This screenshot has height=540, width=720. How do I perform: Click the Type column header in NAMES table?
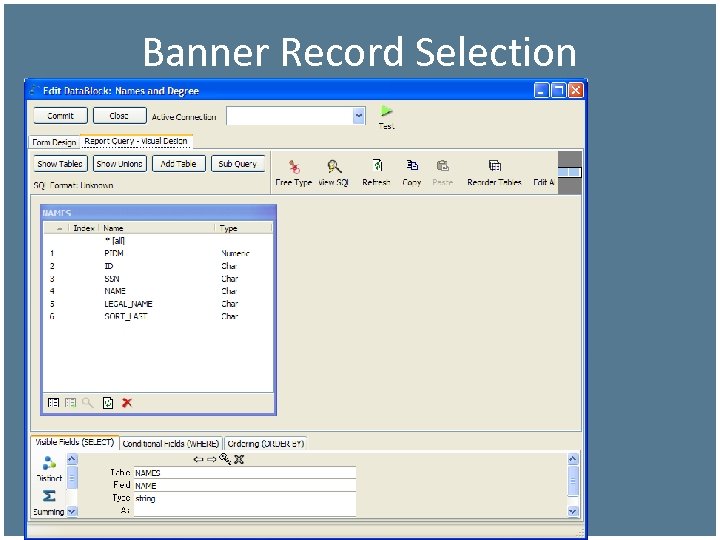pos(243,228)
